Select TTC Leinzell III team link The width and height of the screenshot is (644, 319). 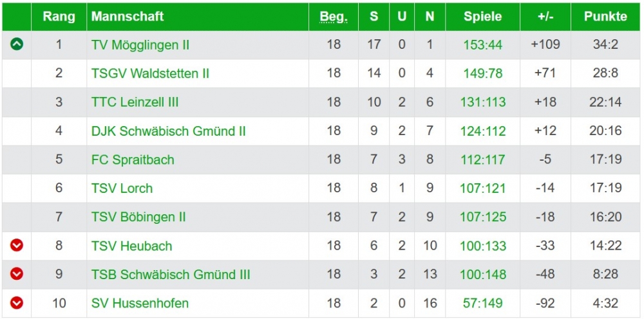tap(135, 102)
